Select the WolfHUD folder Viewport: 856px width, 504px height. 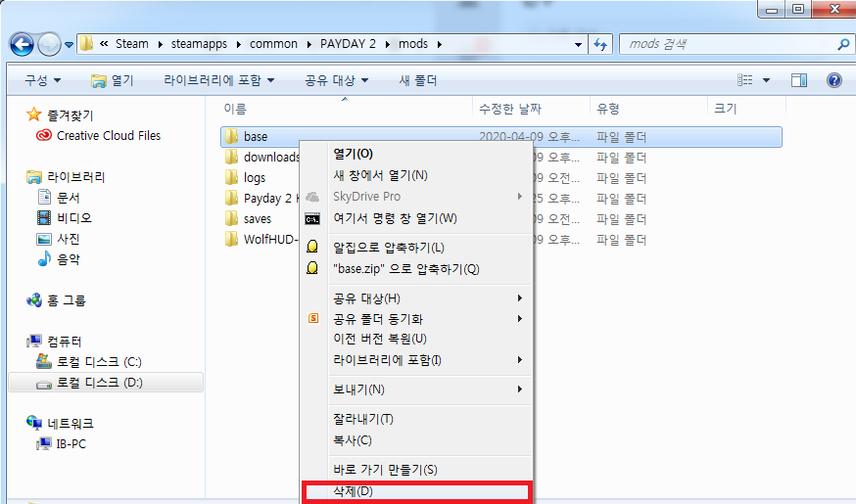(271, 240)
